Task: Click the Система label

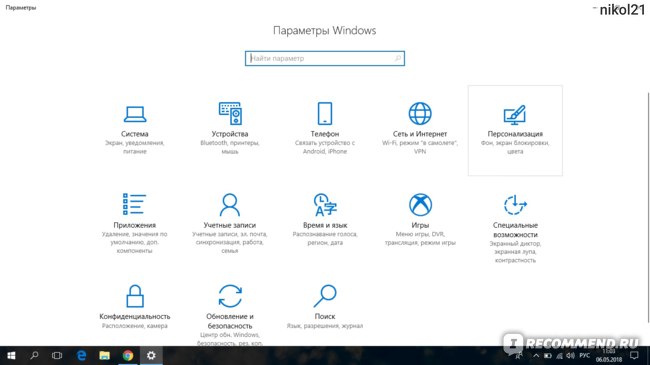Action: pyautogui.click(x=135, y=134)
